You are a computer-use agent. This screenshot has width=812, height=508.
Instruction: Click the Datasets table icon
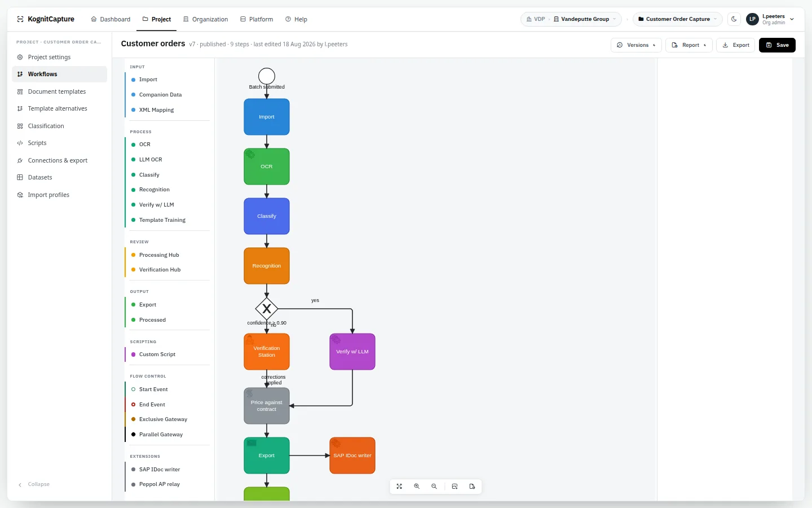(20, 177)
